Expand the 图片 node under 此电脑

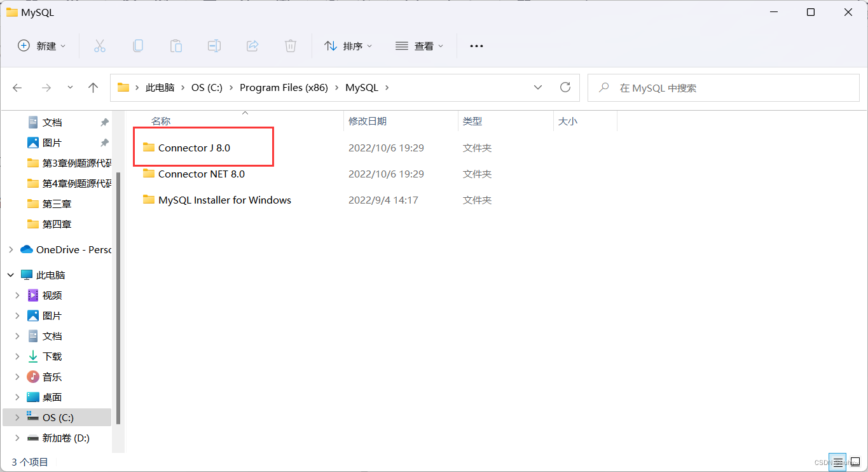[18, 316]
